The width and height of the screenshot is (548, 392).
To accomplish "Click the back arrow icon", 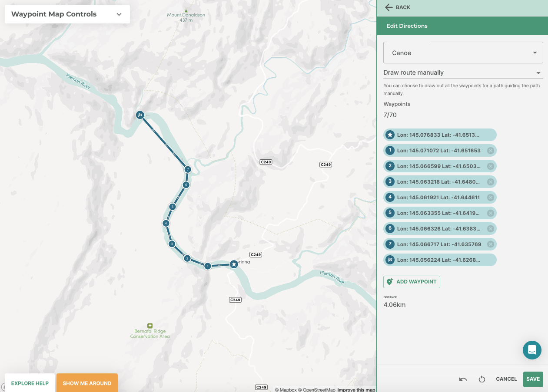I will pos(389,7).
